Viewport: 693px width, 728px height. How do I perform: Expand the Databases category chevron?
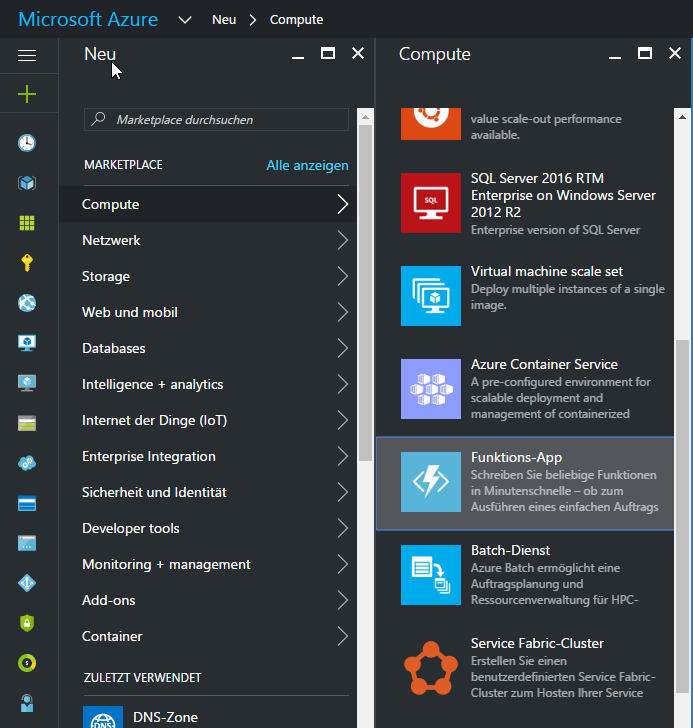point(343,348)
